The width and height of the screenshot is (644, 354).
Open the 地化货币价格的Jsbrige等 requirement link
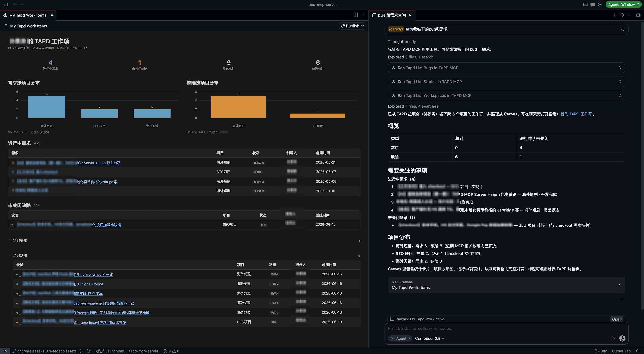click(97, 182)
